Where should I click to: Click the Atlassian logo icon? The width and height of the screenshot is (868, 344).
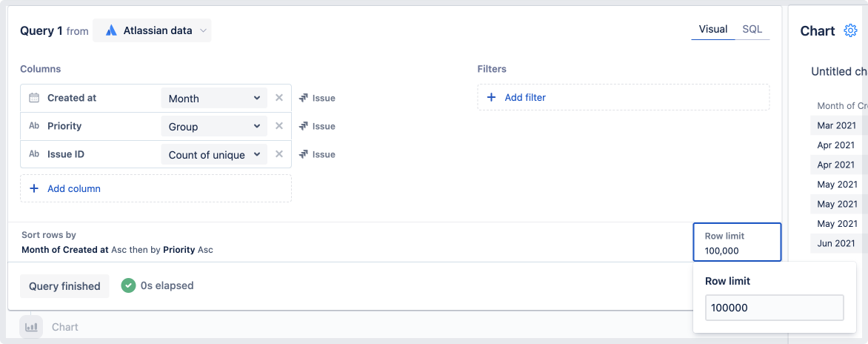111,30
